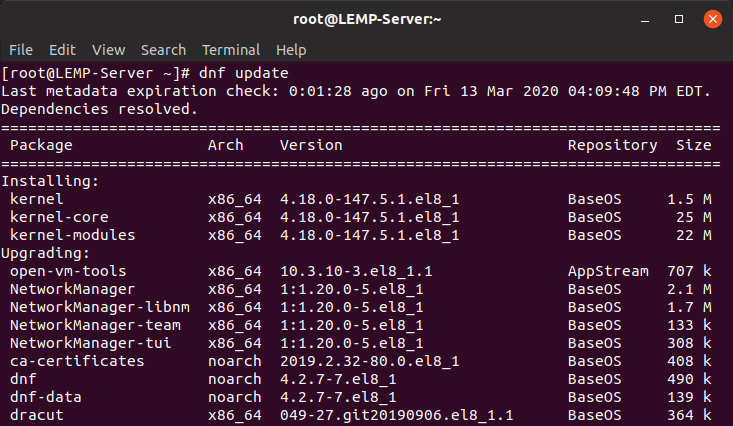Open the File menu
This screenshot has height=426, width=733.
[x=21, y=50]
